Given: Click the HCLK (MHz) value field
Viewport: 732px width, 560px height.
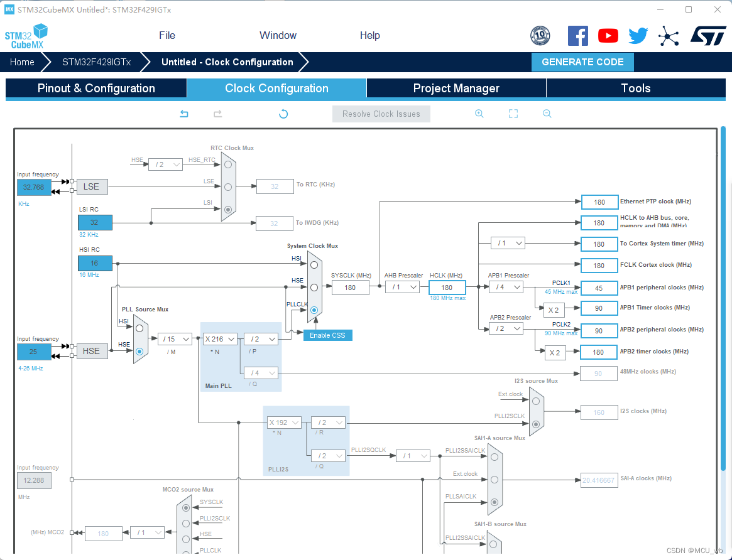Looking at the screenshot, I should tap(447, 288).
